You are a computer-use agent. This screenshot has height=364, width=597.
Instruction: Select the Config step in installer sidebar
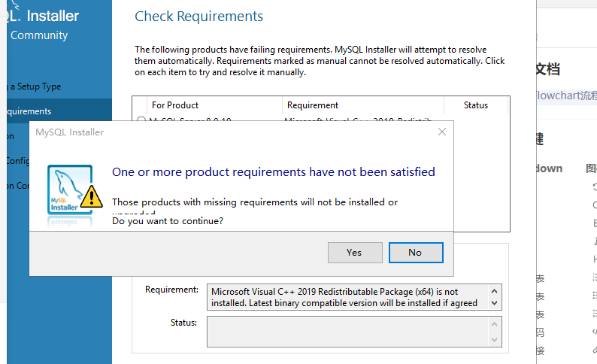(18, 161)
